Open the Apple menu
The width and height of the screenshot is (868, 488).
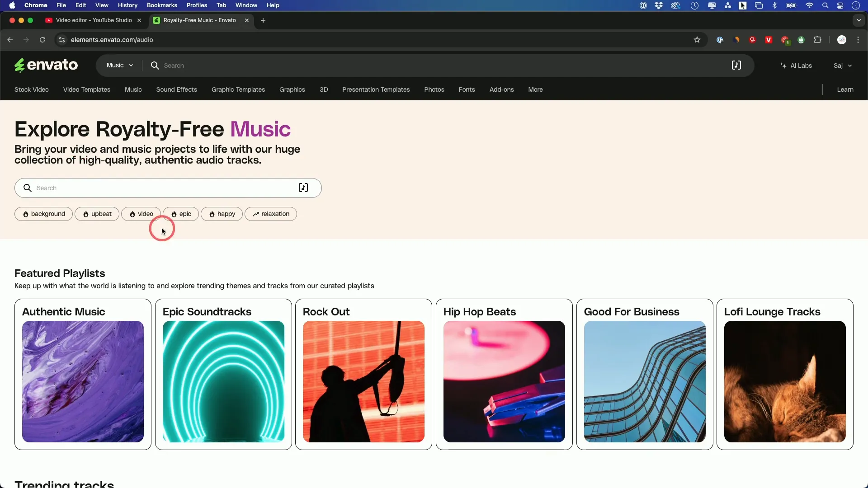tap(12, 5)
